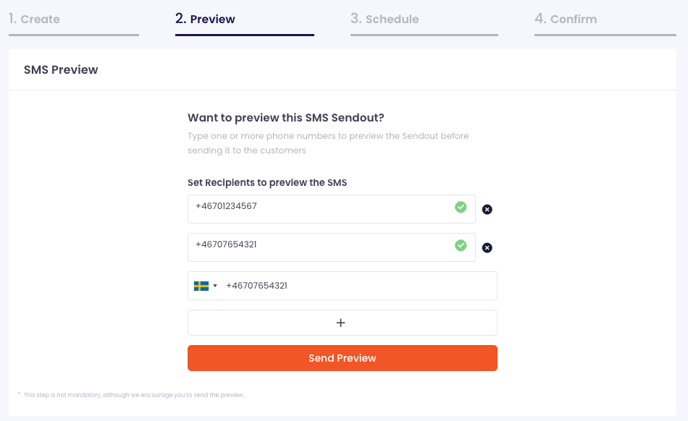Click the green checkmark beside second recipient

(x=460, y=245)
